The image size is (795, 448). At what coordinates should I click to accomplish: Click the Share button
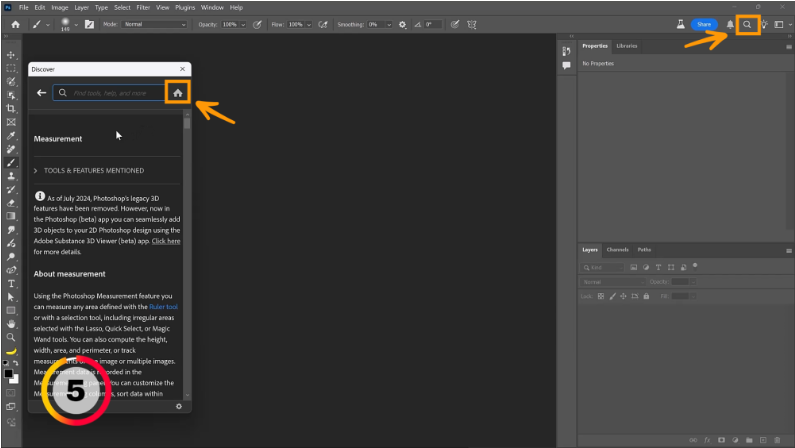coord(704,24)
